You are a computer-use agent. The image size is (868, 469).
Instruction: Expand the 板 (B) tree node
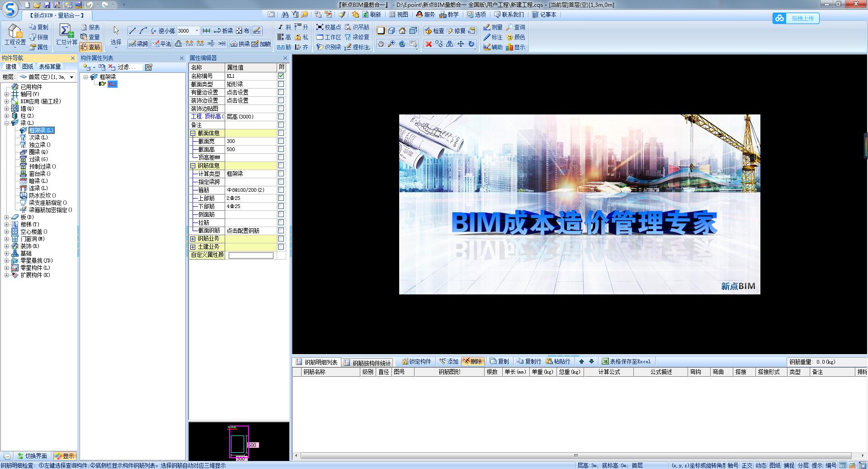click(x=6, y=217)
